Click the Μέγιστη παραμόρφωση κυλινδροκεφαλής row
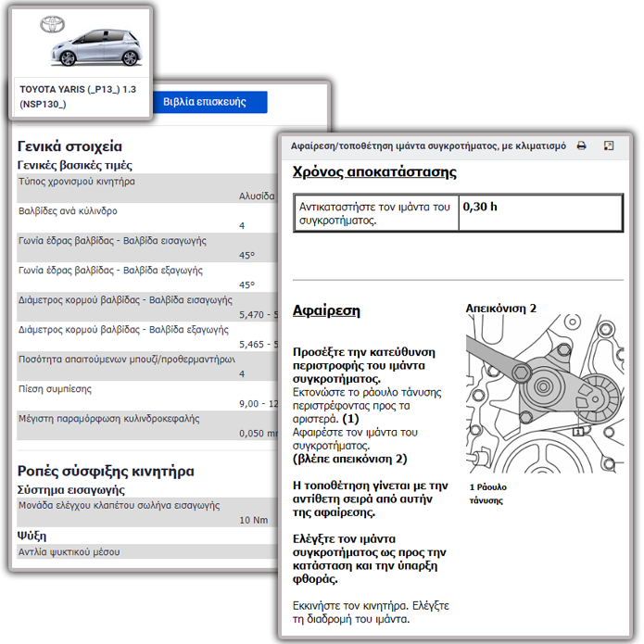The width and height of the screenshot is (644, 644). point(147,425)
